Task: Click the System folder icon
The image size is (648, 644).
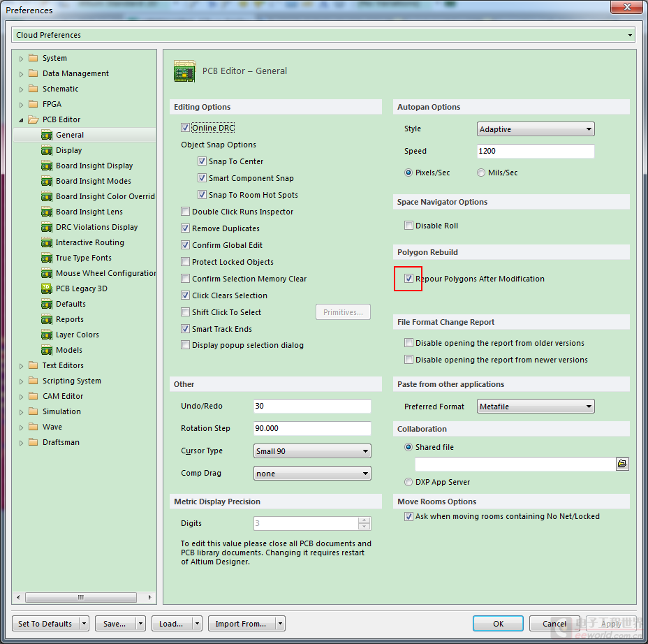Action: tap(33, 58)
